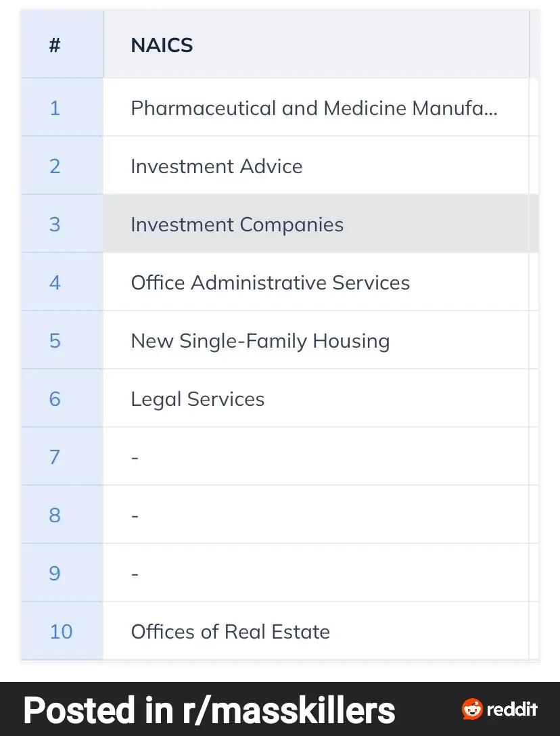Click row number 6 link
The width and height of the screenshot is (560, 736).
coord(55,399)
